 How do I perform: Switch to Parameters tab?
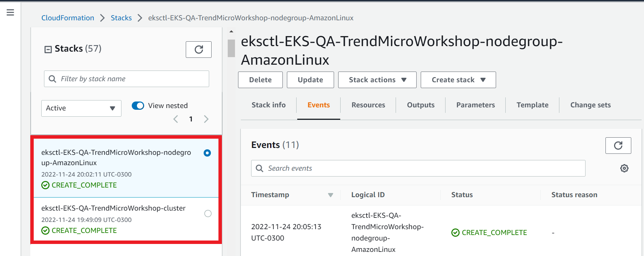[x=475, y=105]
